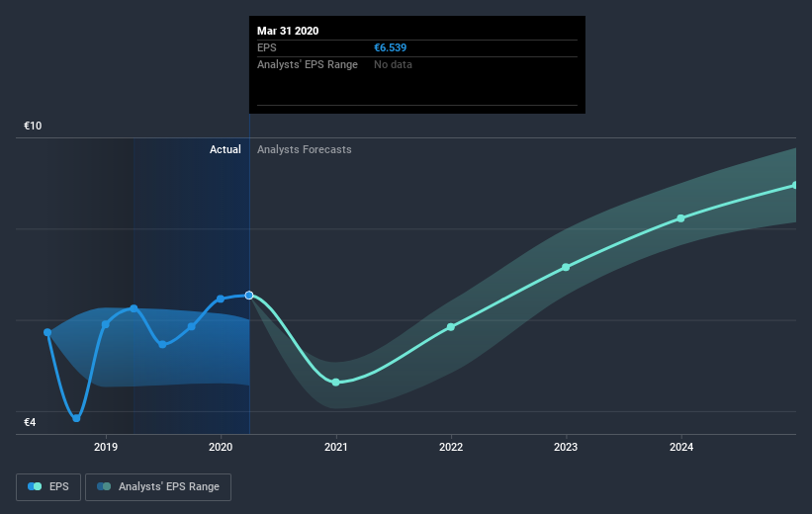The width and height of the screenshot is (812, 514).
Task: Click the 2023 forecast data point
Action: click(566, 267)
